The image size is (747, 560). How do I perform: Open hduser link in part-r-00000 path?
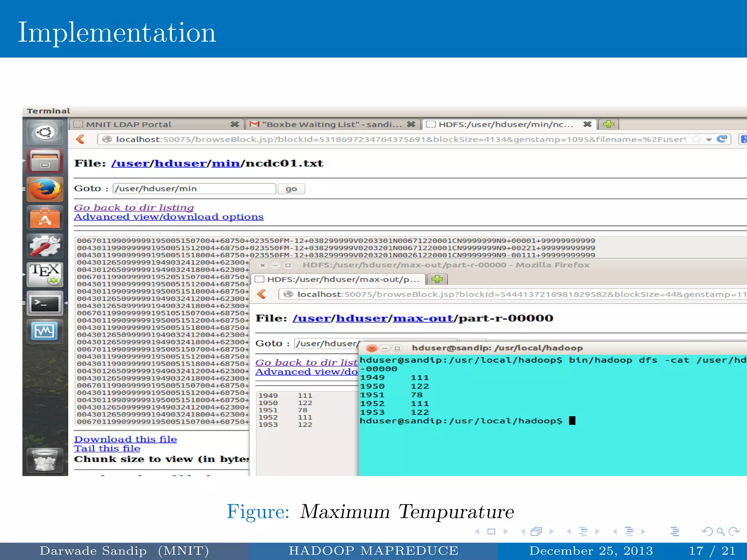click(x=362, y=318)
